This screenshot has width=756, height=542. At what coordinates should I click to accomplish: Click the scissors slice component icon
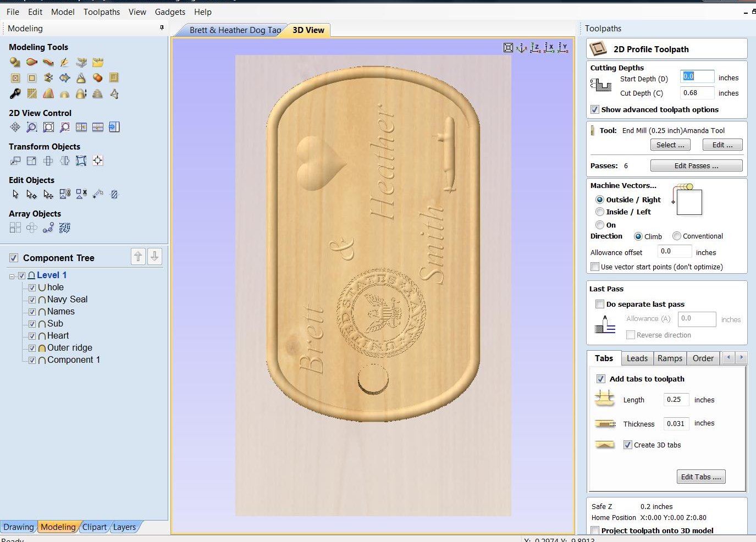click(x=48, y=78)
